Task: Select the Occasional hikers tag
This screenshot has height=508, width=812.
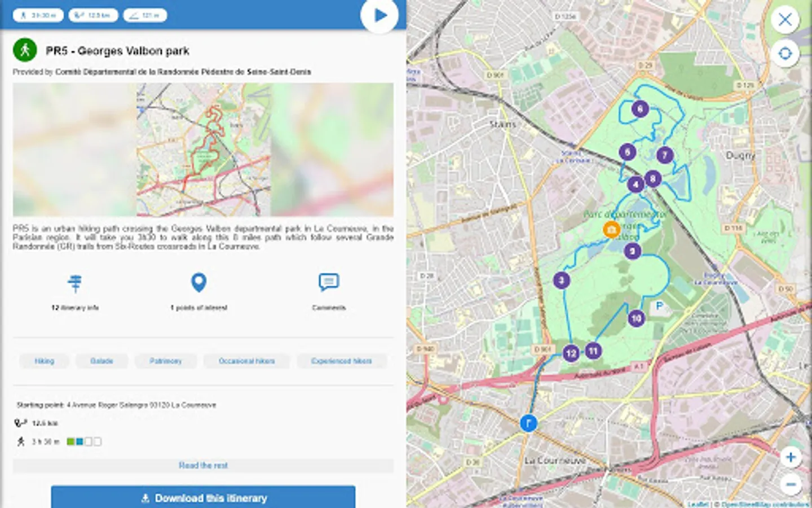Action: tap(247, 361)
